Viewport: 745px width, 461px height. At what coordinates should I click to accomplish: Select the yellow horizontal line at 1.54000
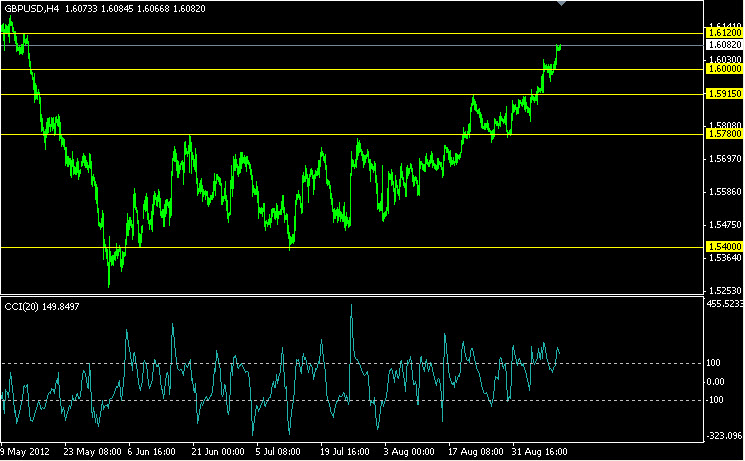point(352,248)
